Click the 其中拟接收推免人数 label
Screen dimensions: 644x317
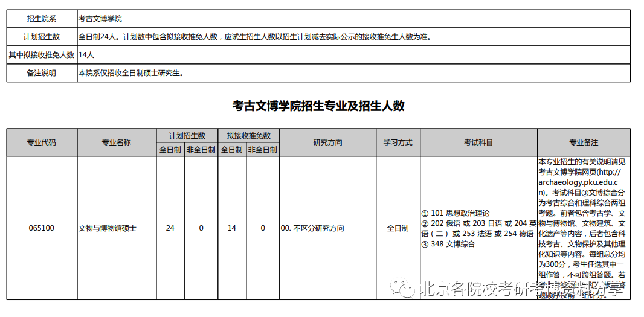pyautogui.click(x=42, y=55)
